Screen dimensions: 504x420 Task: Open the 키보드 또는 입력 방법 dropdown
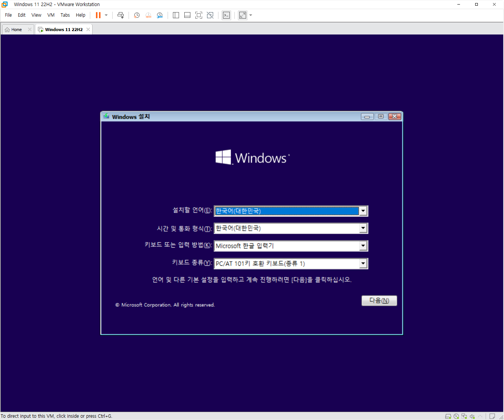pyautogui.click(x=363, y=246)
